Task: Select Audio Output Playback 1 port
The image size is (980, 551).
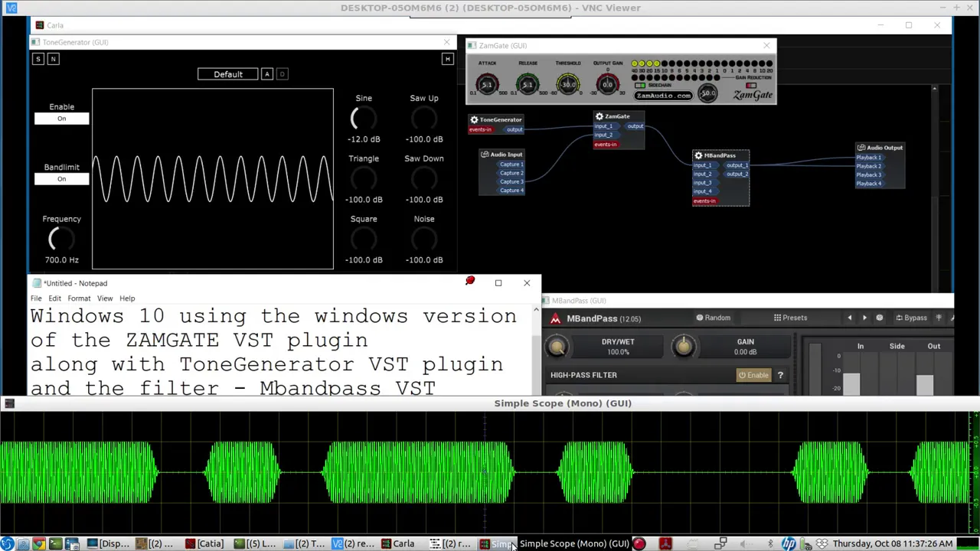Action: tap(869, 158)
